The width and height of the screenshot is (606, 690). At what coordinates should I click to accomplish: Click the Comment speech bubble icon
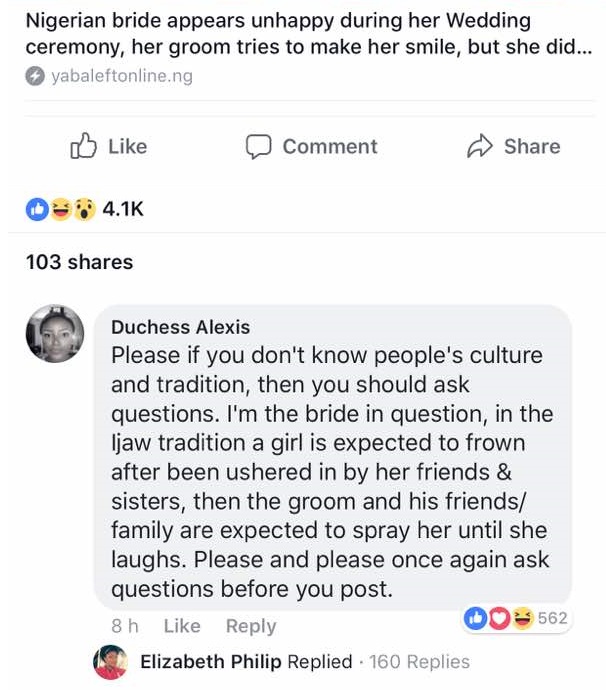click(x=258, y=147)
